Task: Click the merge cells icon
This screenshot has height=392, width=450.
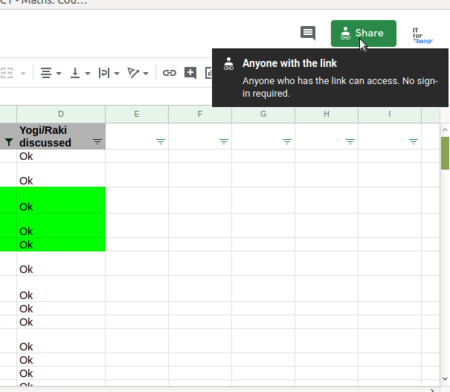Action: pyautogui.click(x=7, y=73)
